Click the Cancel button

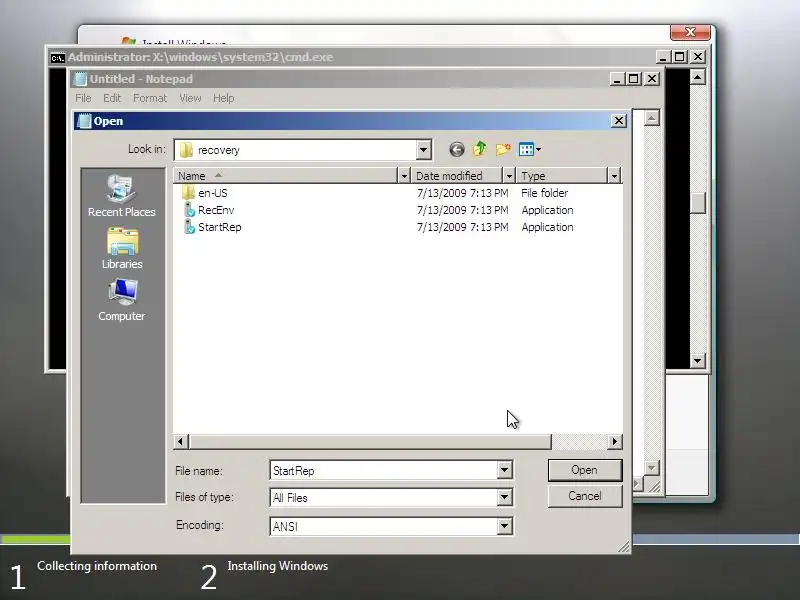coord(585,496)
